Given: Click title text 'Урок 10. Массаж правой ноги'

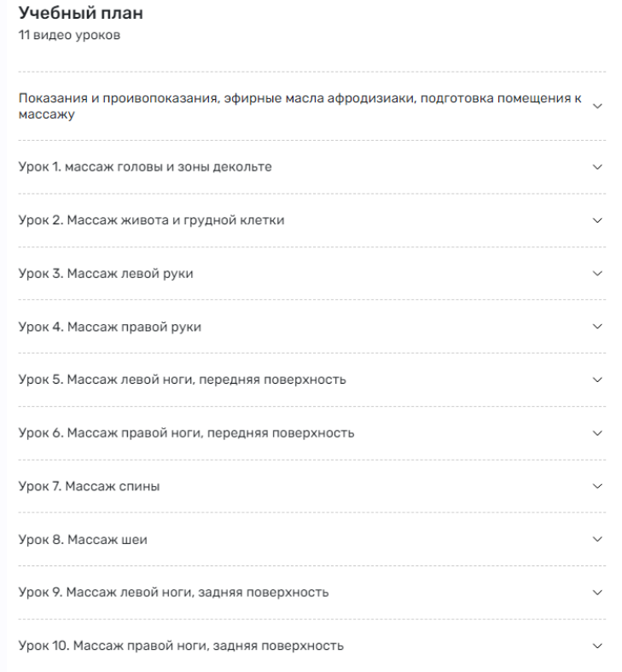Looking at the screenshot, I should pyautogui.click(x=181, y=646).
